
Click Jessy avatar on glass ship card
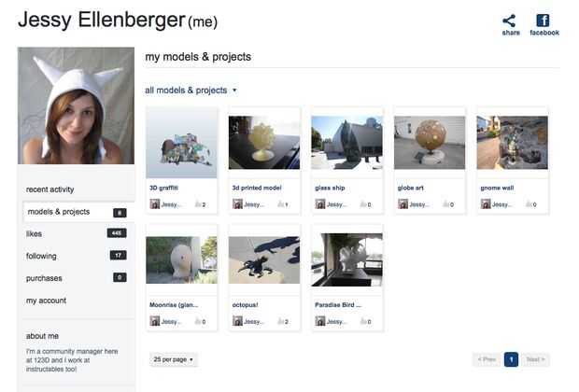320,203
